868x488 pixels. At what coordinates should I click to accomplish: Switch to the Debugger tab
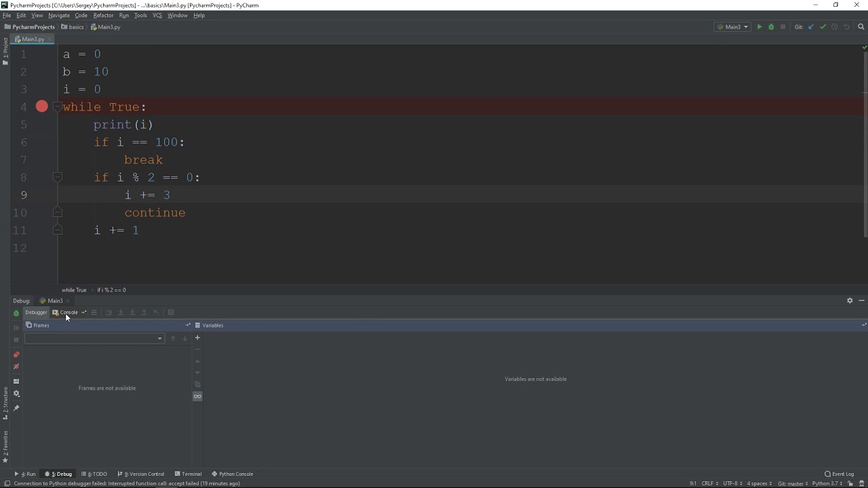pos(36,312)
